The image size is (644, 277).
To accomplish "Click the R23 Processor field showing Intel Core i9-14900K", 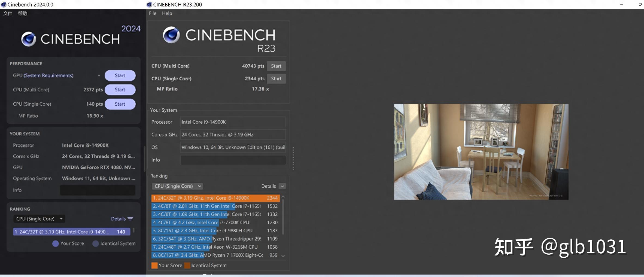I will click(233, 122).
